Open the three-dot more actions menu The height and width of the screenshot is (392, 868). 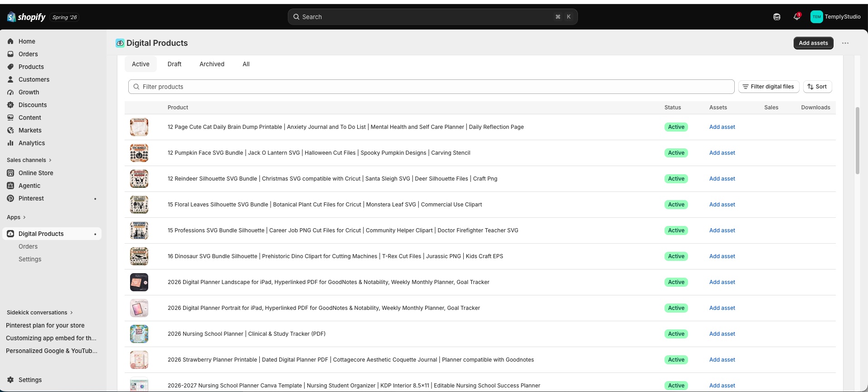click(x=845, y=43)
